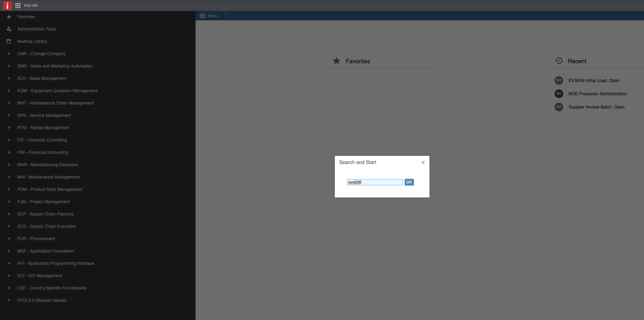Open the hamburger Menu button
This screenshot has height=320, width=644.
pos(209,16)
